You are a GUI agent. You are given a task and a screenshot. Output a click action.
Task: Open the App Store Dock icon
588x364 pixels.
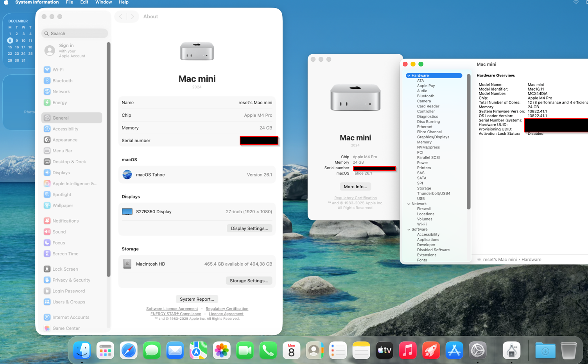click(454, 350)
